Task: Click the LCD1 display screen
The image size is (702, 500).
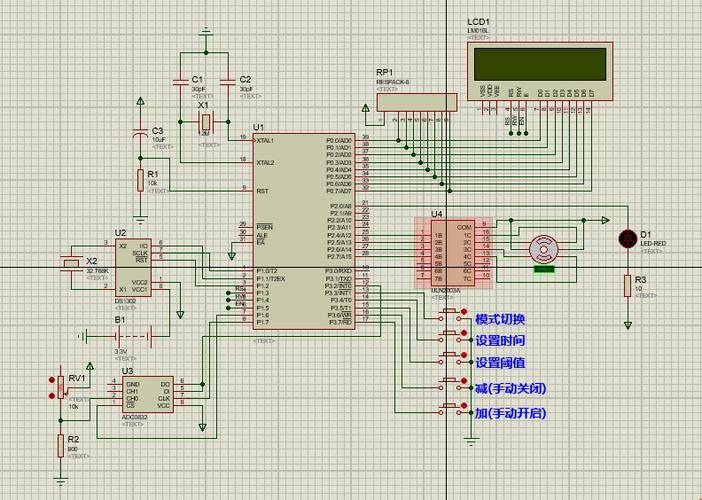Action: (539, 64)
